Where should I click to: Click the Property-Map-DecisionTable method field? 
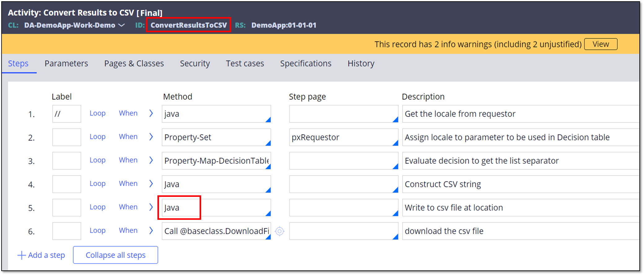click(216, 161)
